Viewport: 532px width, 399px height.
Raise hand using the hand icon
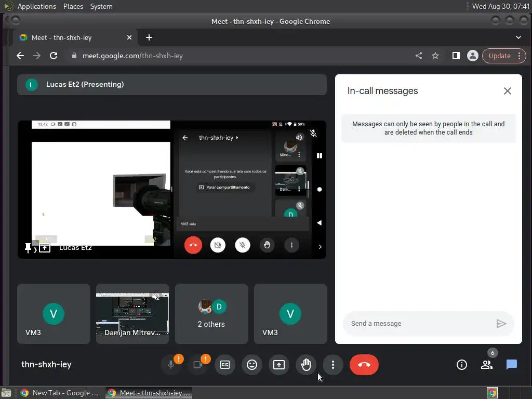pos(306,365)
